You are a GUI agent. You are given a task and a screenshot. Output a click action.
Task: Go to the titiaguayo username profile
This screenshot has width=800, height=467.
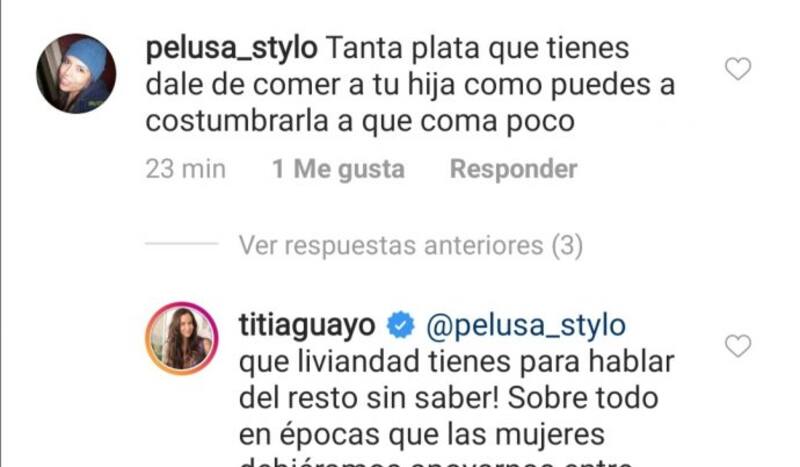pos(307,325)
